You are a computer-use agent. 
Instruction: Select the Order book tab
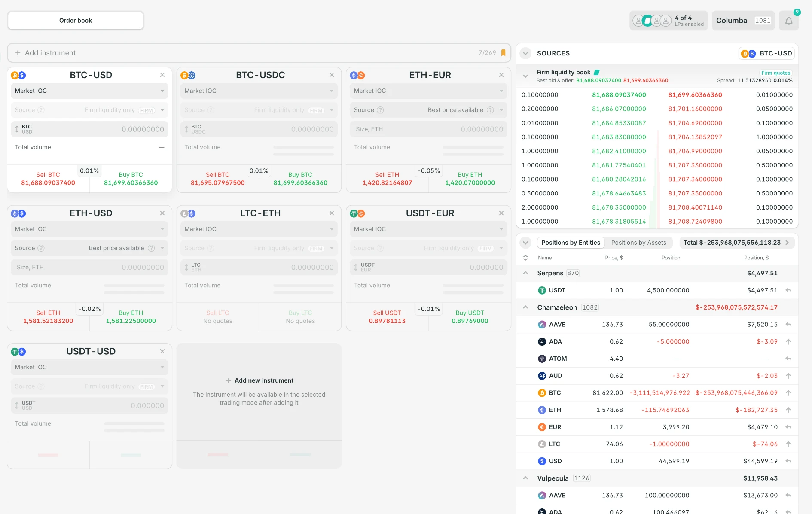[76, 21]
